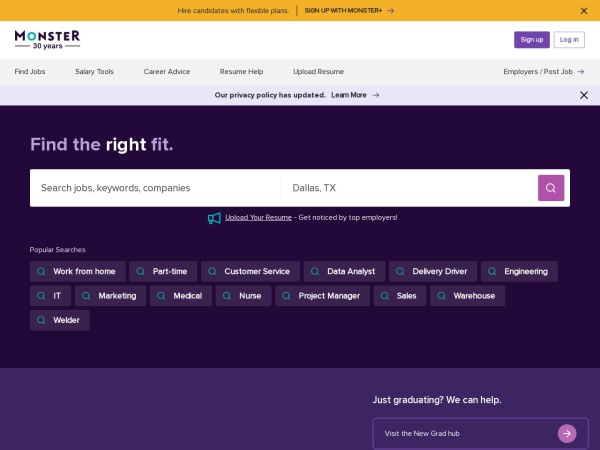Click the search icon on Work from home chip

41,271
